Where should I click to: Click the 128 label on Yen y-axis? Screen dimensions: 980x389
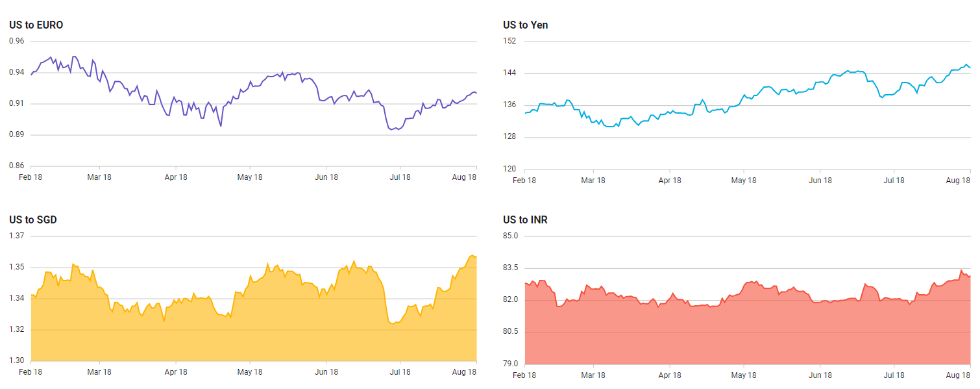coord(509,137)
